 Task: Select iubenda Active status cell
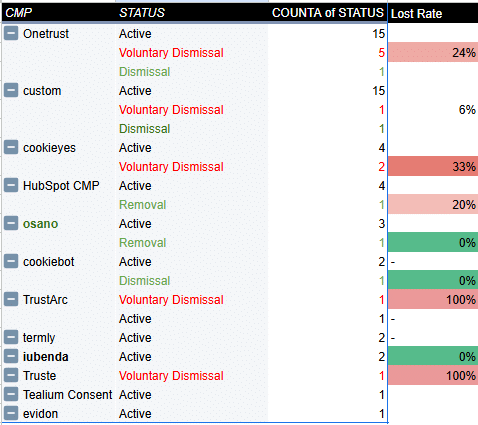pyautogui.click(x=192, y=357)
